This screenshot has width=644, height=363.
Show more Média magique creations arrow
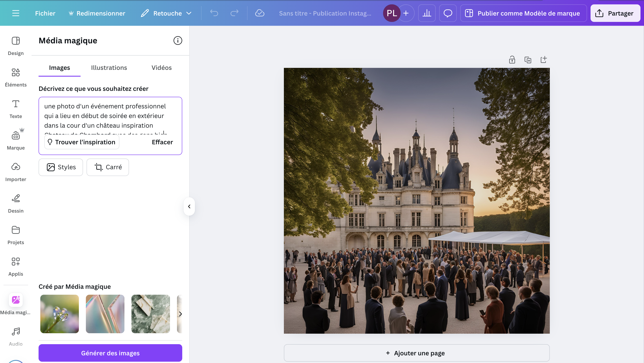(180, 314)
